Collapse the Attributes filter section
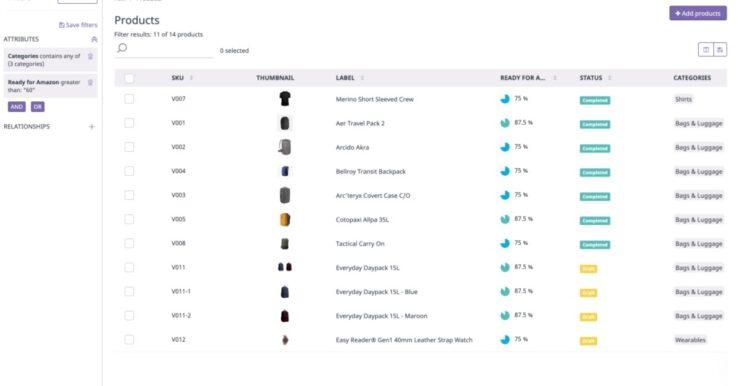The image size is (738, 386). [94, 40]
